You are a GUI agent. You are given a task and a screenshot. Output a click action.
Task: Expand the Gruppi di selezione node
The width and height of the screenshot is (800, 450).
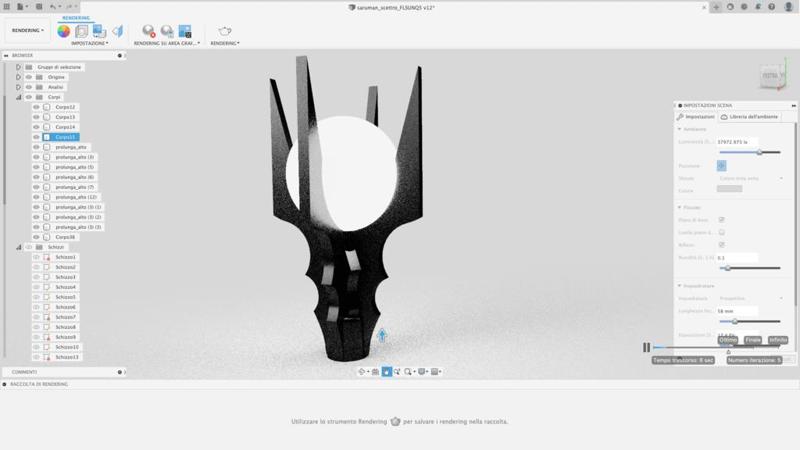tap(18, 67)
